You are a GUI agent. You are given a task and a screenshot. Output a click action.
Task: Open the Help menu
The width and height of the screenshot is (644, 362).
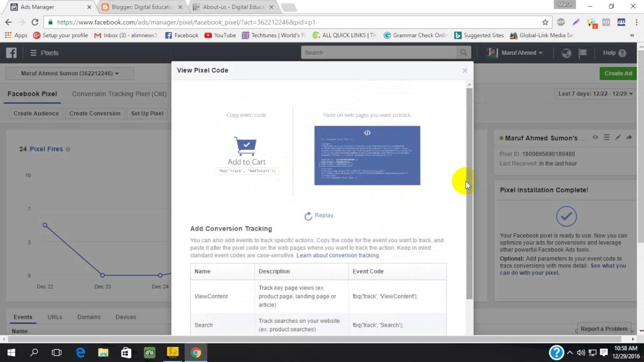tap(614, 53)
